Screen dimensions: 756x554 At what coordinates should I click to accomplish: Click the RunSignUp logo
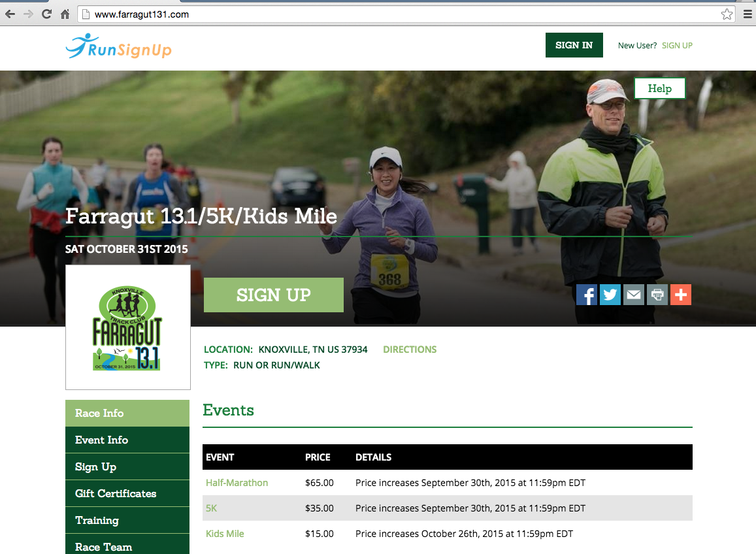click(x=118, y=46)
